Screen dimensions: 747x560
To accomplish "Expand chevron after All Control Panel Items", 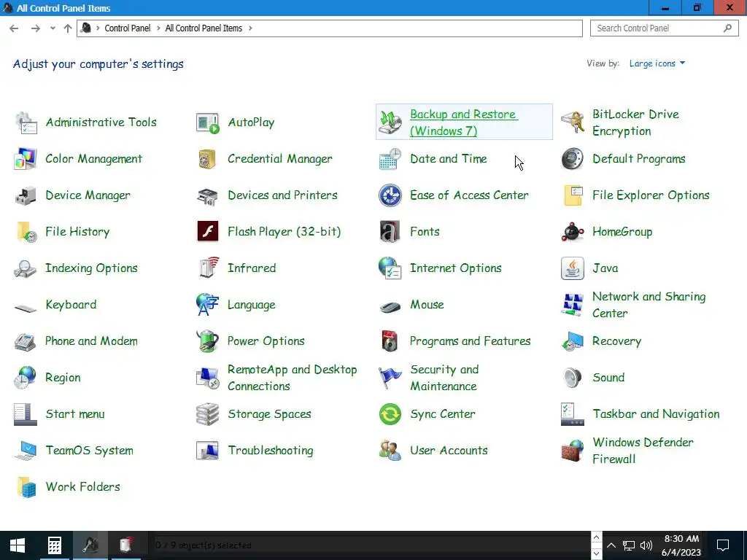I will [250, 28].
